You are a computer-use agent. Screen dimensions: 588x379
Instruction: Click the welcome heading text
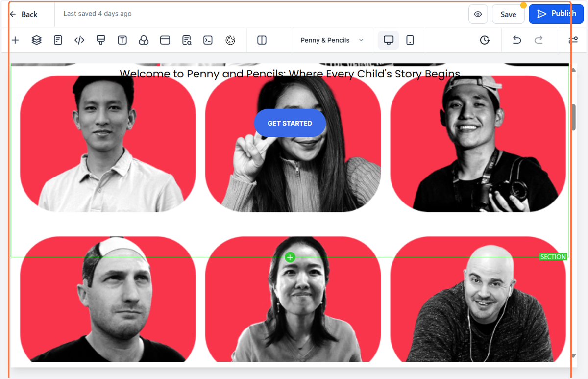click(290, 74)
